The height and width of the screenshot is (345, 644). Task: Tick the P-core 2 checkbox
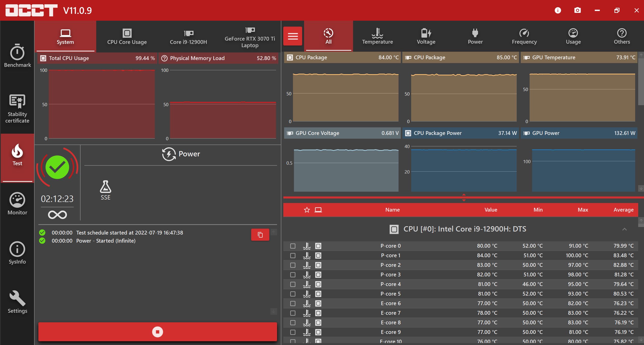pyautogui.click(x=293, y=265)
